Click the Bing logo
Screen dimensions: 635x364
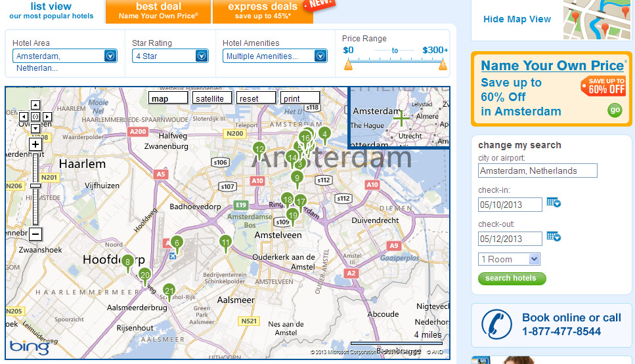29,347
